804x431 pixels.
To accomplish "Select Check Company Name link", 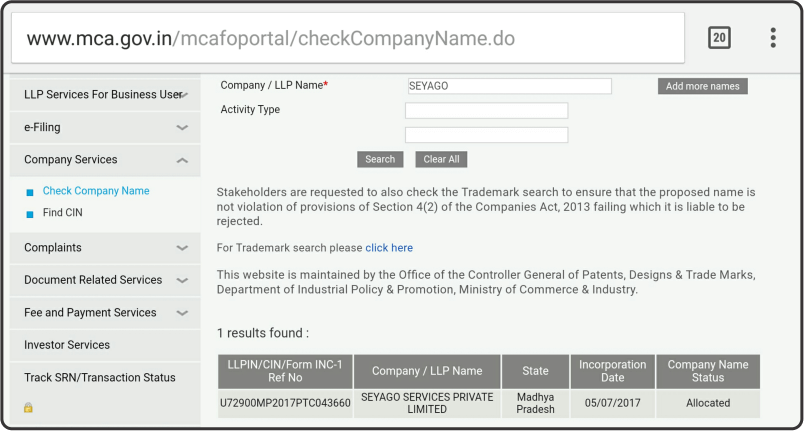I will tap(96, 191).
